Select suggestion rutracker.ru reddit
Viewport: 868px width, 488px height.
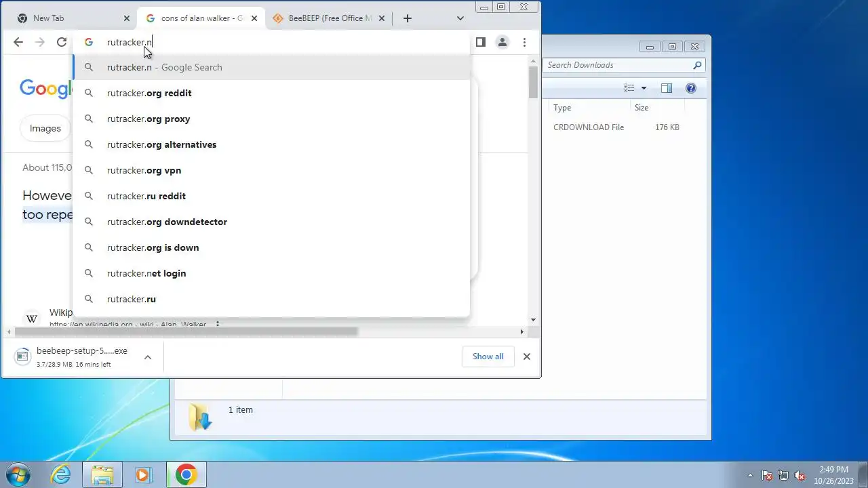(x=271, y=196)
